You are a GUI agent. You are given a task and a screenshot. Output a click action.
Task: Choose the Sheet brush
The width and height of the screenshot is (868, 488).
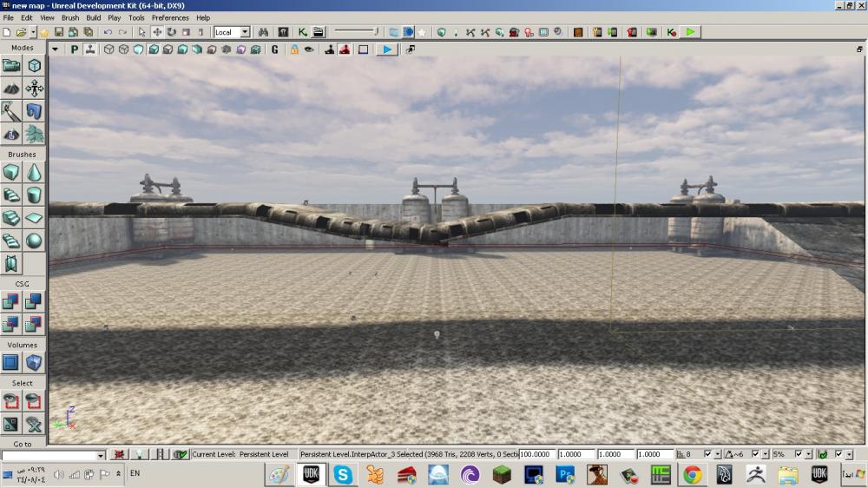[x=34, y=218]
